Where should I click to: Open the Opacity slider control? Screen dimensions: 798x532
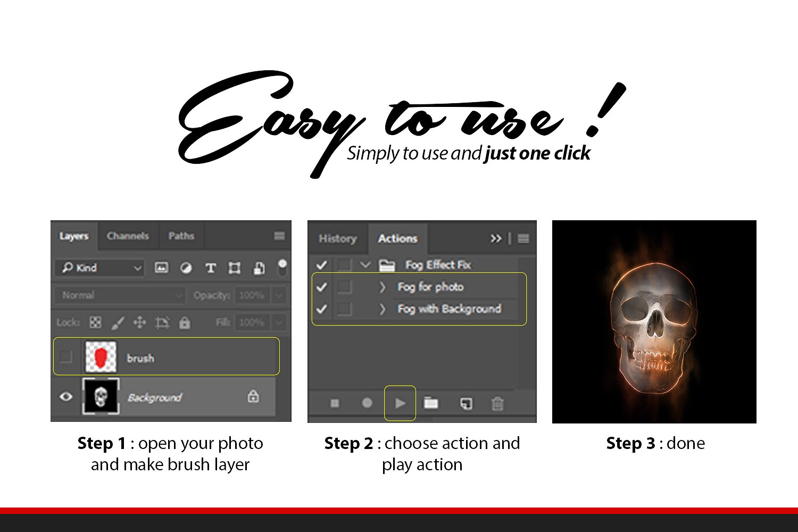pyautogui.click(x=279, y=295)
